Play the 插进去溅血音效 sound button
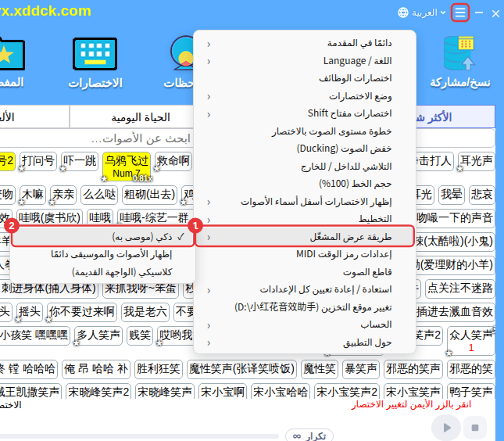504x441 pixels. tap(455, 312)
